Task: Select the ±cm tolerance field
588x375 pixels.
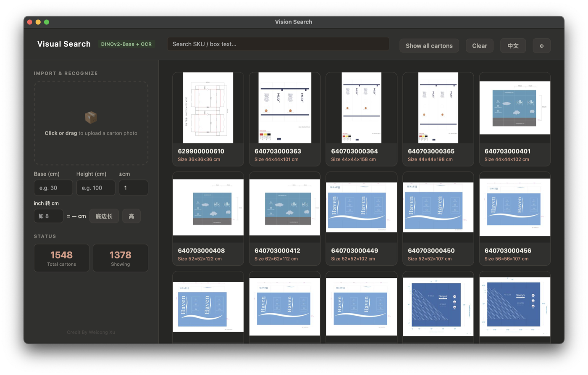Action: tap(133, 188)
